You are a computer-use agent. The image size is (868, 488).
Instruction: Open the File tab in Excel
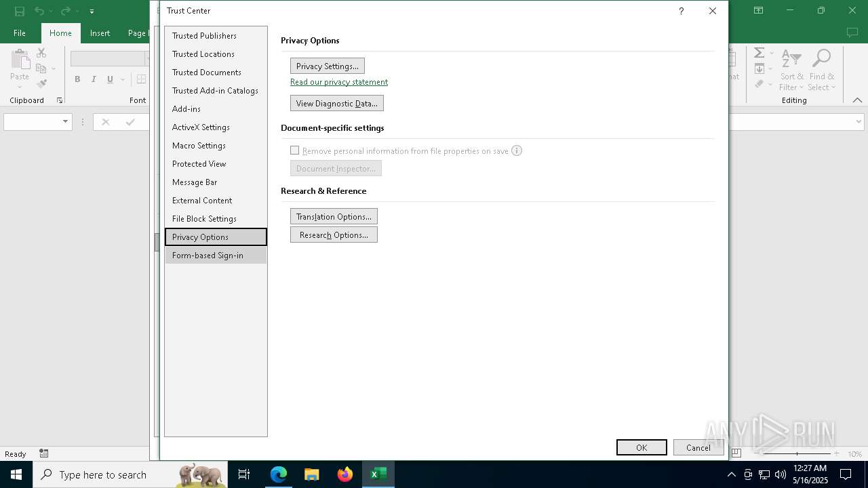coord(20,33)
